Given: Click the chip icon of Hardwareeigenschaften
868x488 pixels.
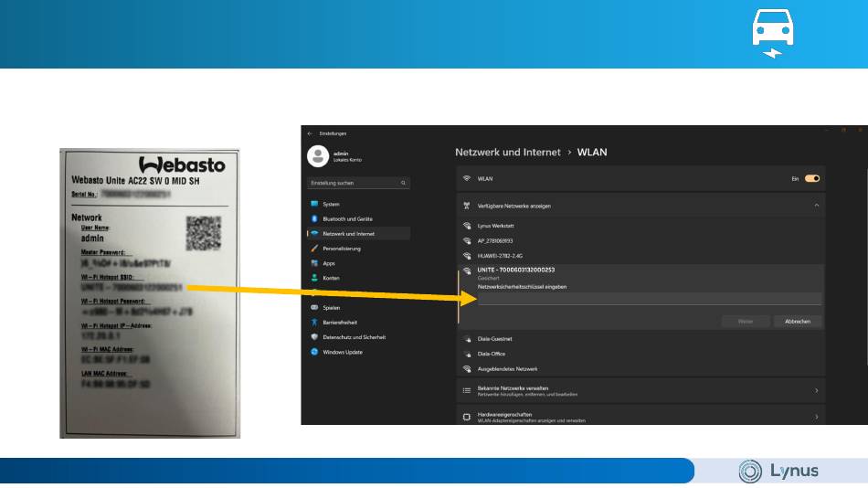Looking at the screenshot, I should coord(467,417).
